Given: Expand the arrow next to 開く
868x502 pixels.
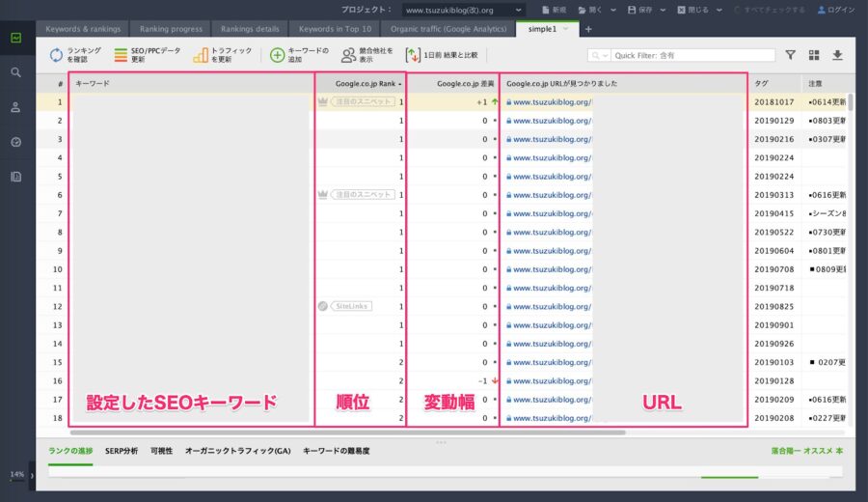Looking at the screenshot, I should pos(613,10).
